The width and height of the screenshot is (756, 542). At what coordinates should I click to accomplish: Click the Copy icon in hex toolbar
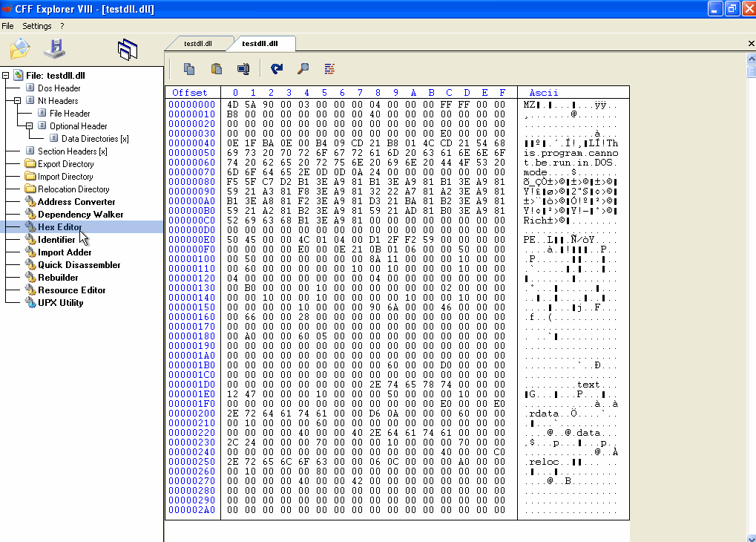click(x=189, y=69)
